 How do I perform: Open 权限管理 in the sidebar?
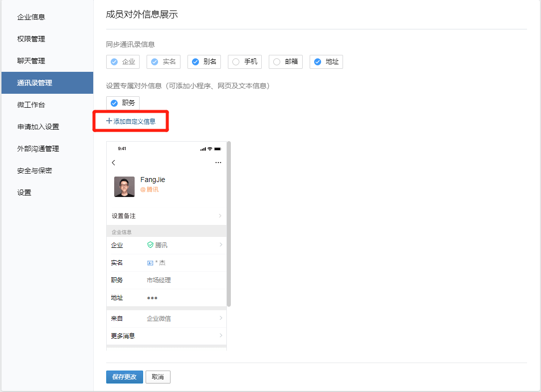click(31, 39)
